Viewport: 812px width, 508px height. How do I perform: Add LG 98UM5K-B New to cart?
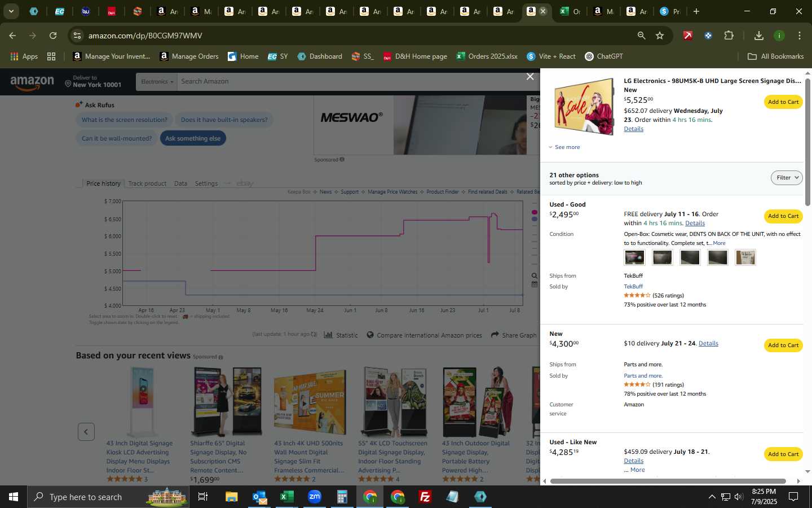pos(783,102)
